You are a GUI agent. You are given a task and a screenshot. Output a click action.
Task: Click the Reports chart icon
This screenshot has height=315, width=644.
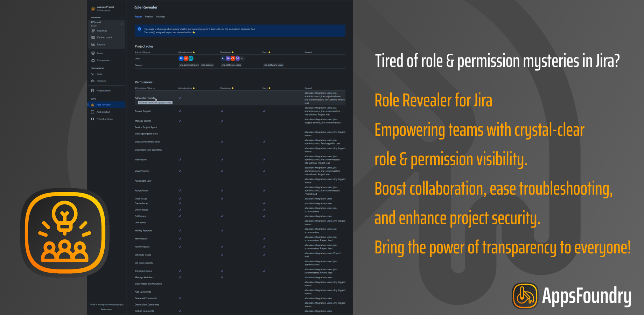(93, 44)
